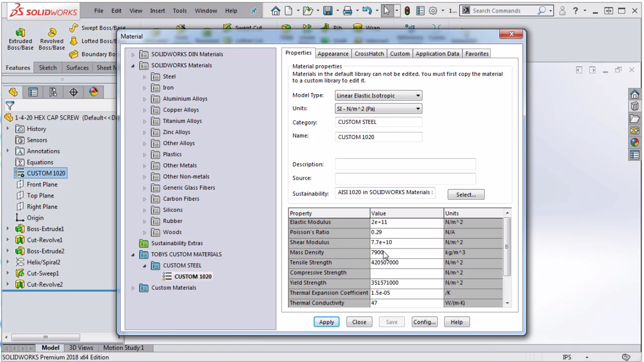
Task: Create a New document from the toolbar
Action: click(x=289, y=11)
